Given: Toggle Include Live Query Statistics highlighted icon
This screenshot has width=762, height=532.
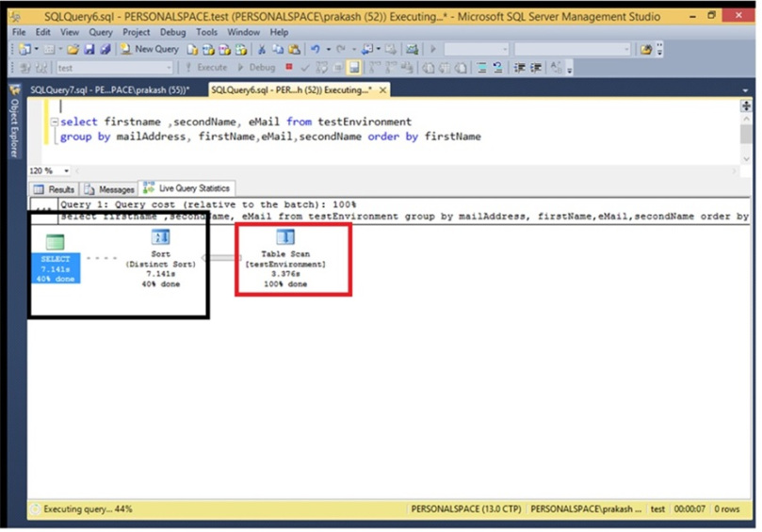Looking at the screenshot, I should click(x=354, y=68).
